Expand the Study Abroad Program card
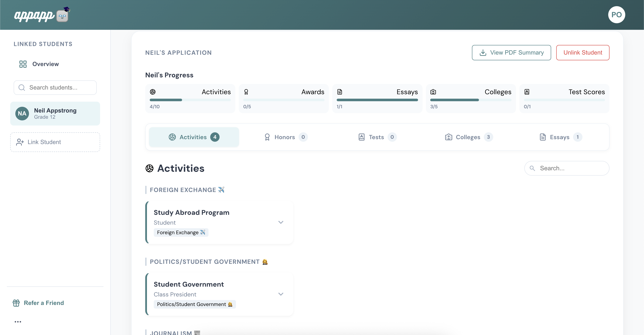 point(281,222)
